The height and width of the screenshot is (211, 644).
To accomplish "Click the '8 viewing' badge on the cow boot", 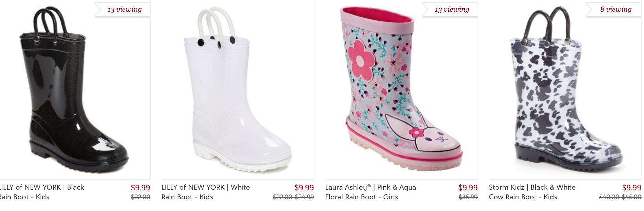I will [614, 10].
